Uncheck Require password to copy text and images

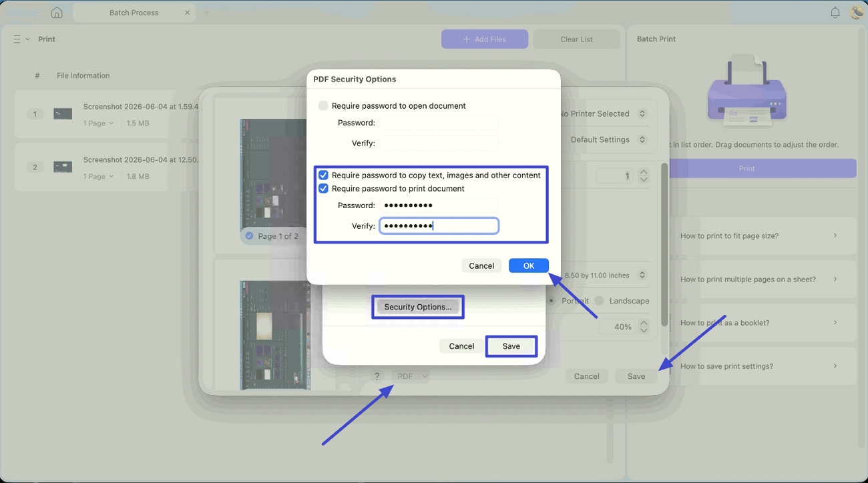323,175
